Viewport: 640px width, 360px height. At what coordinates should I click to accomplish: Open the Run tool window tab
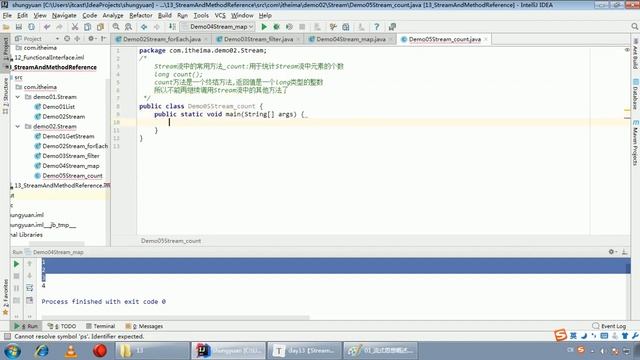[x=26, y=326]
